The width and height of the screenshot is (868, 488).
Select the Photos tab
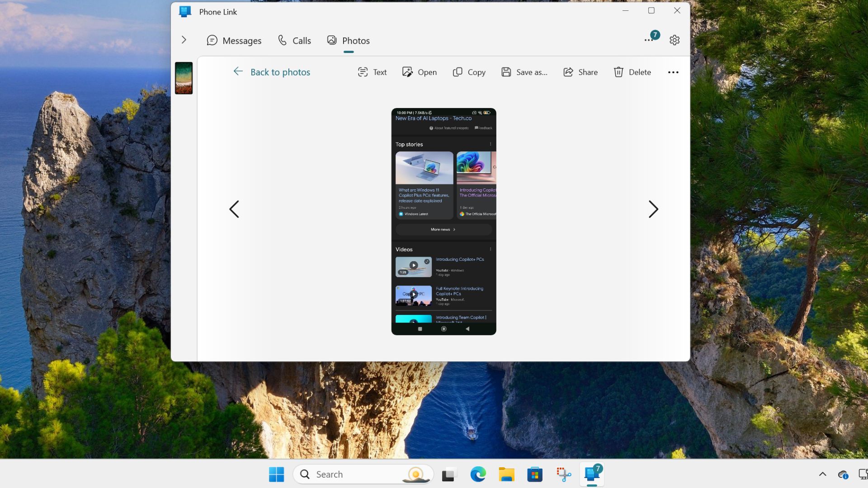tap(348, 41)
